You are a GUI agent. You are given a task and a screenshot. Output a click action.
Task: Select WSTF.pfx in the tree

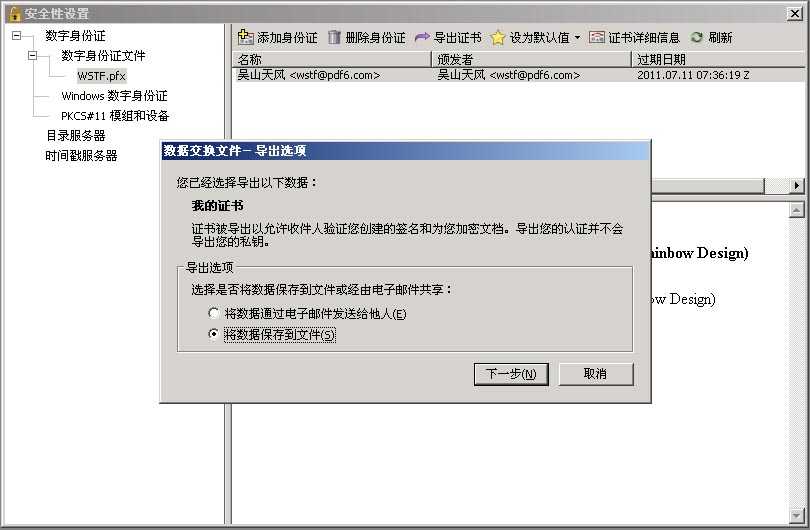[101, 76]
